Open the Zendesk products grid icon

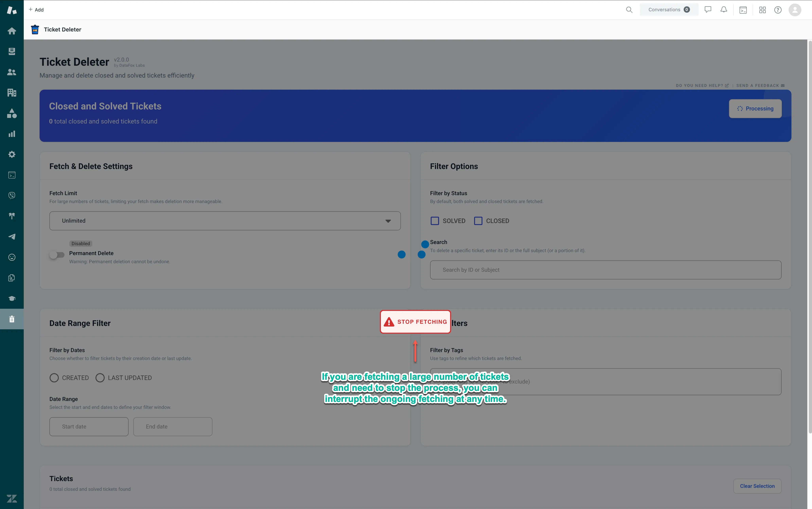pos(762,10)
